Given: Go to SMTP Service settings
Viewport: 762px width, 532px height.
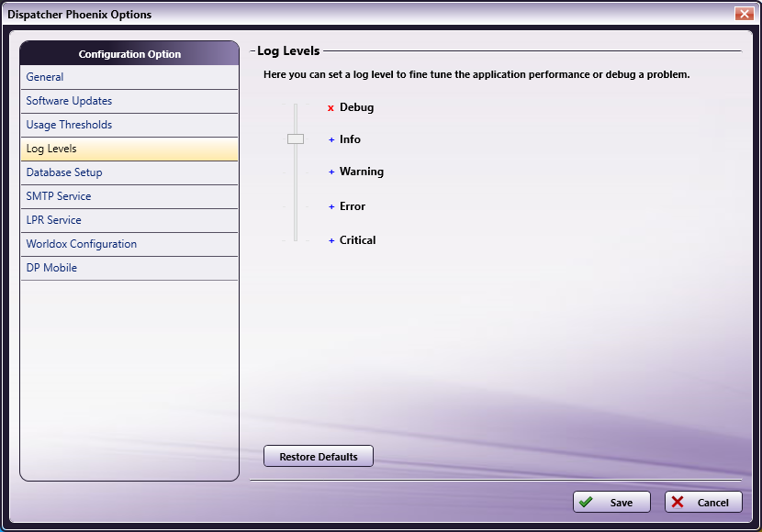Looking at the screenshot, I should coord(129,196).
